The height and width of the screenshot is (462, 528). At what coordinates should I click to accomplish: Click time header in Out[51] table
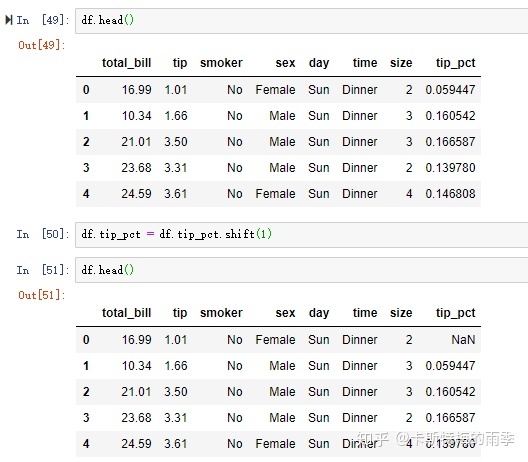(365, 313)
